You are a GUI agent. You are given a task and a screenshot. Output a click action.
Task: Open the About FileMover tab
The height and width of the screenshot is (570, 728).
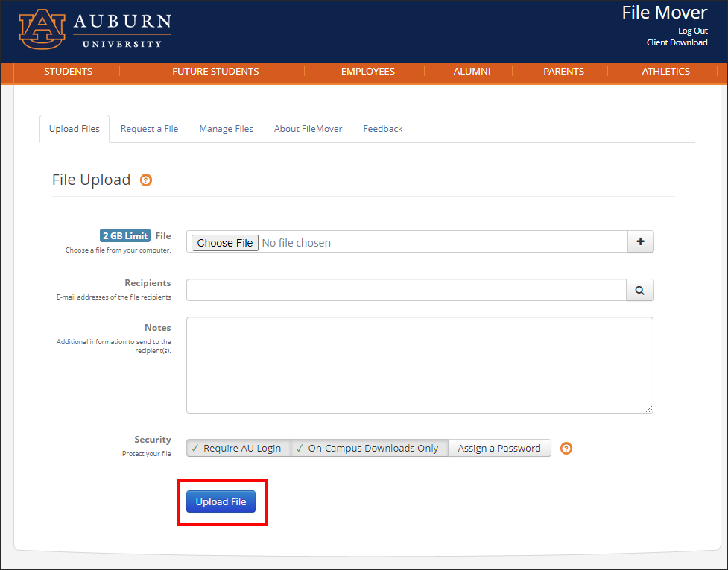pos(308,129)
